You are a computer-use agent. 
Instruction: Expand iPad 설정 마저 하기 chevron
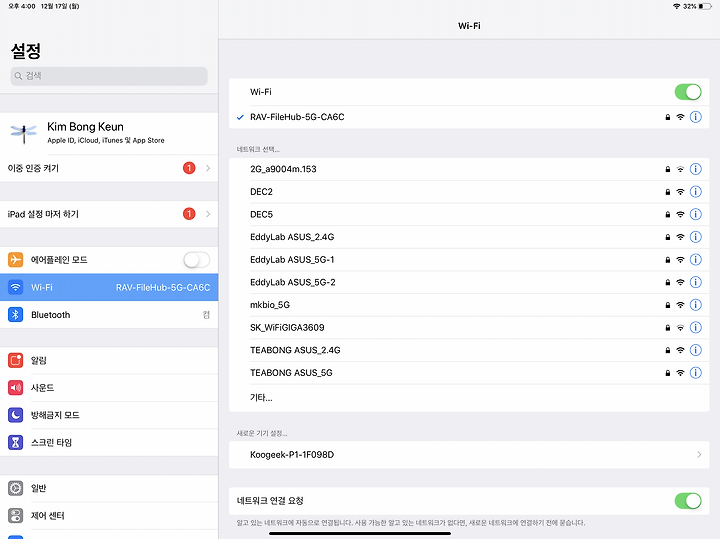pyautogui.click(x=208, y=214)
